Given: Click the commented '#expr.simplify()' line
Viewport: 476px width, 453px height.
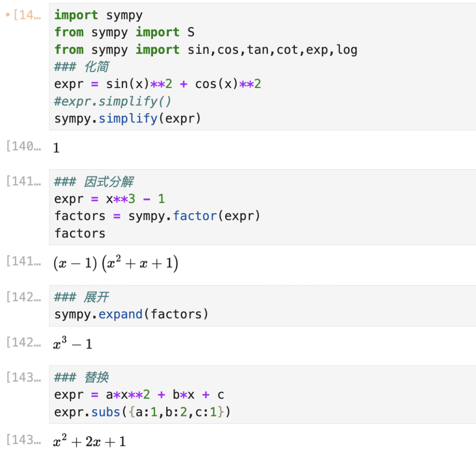Looking at the screenshot, I should (x=112, y=101).
